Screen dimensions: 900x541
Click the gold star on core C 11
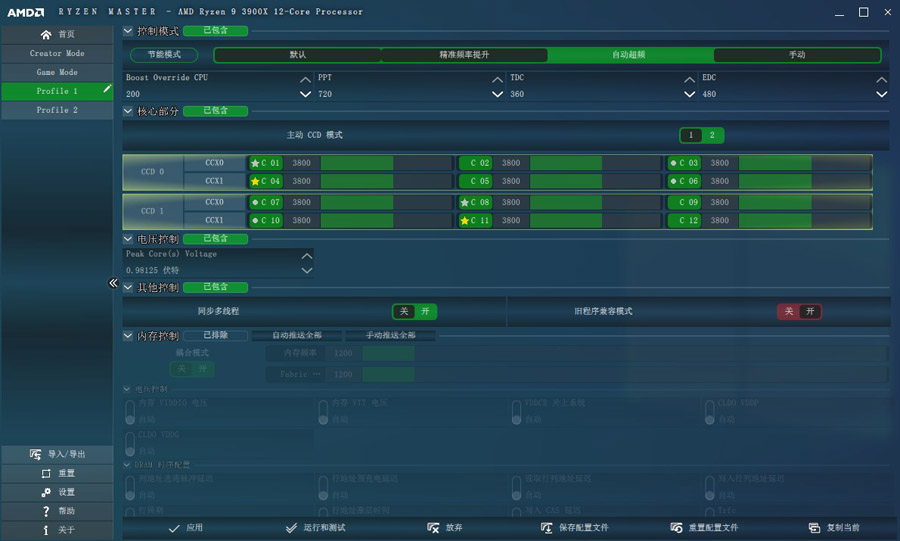tap(464, 220)
